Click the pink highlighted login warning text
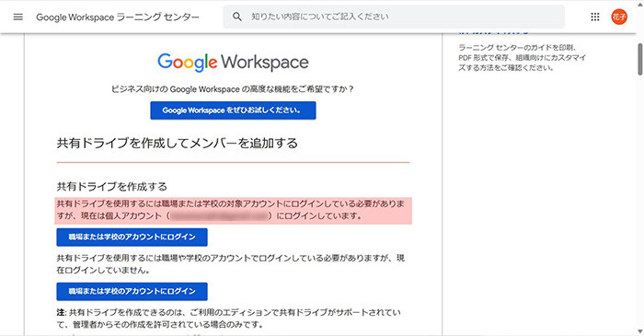Screen dimensions: 644x336 pyautogui.click(x=234, y=210)
